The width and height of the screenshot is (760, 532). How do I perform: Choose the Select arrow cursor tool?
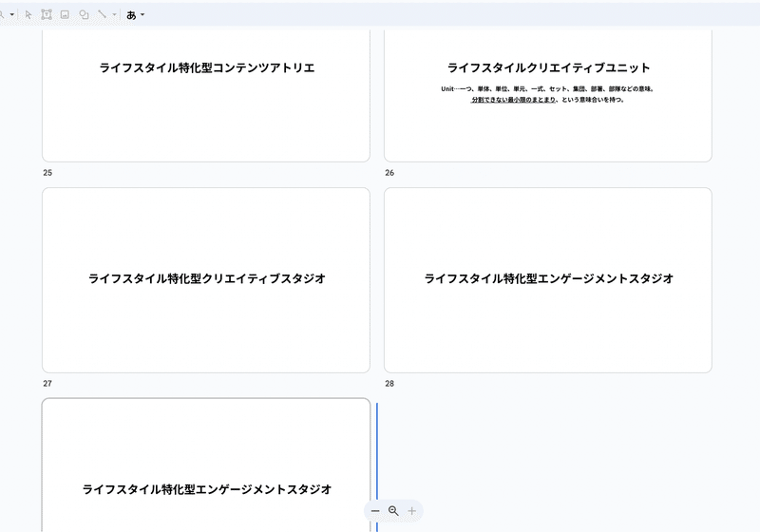tap(28, 15)
